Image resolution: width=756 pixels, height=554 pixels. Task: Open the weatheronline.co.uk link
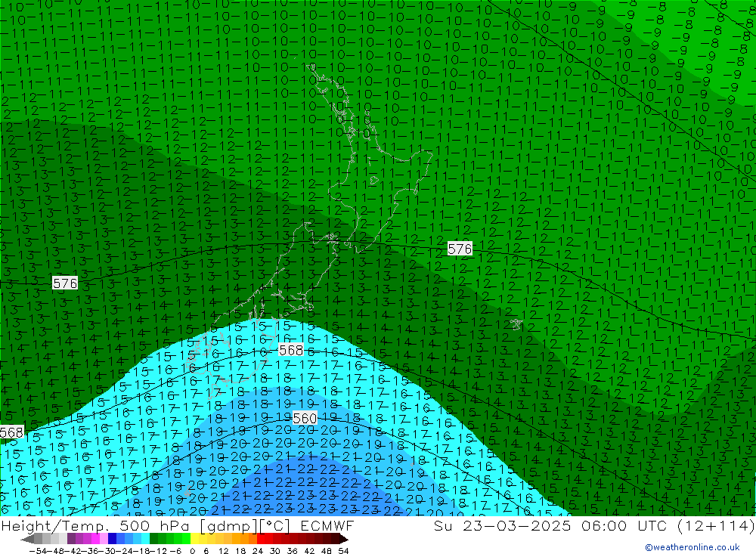(692, 546)
